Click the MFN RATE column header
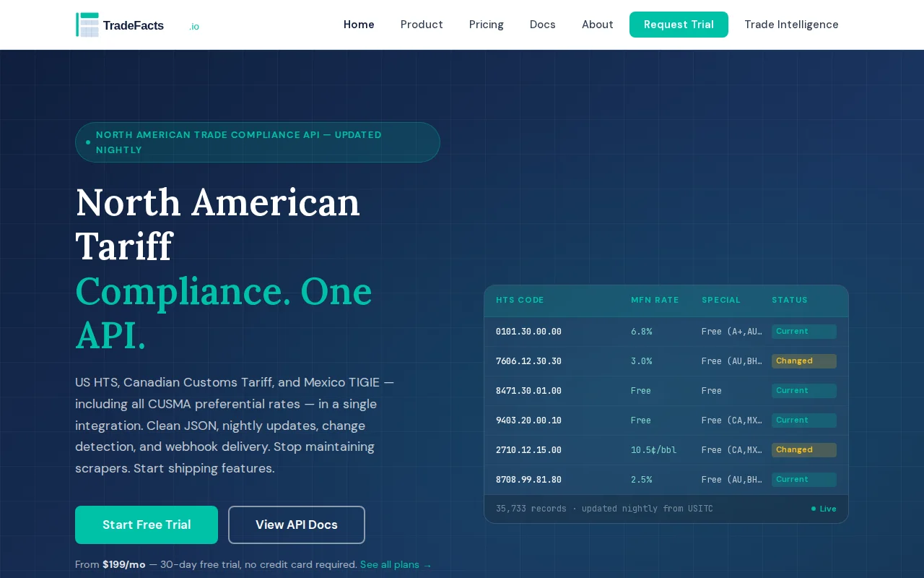Screen dimensions: 924x578 pyautogui.click(x=655, y=300)
